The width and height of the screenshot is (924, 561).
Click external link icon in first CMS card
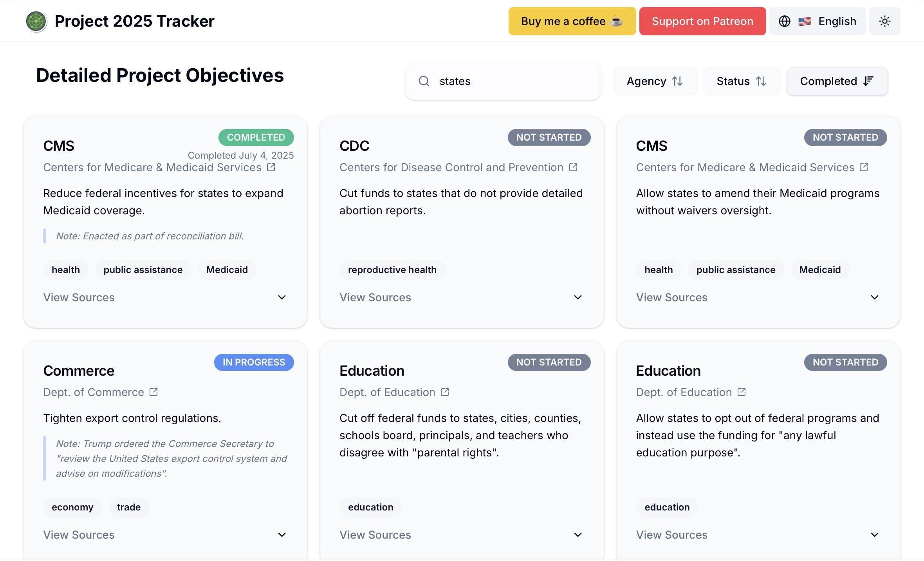click(271, 167)
